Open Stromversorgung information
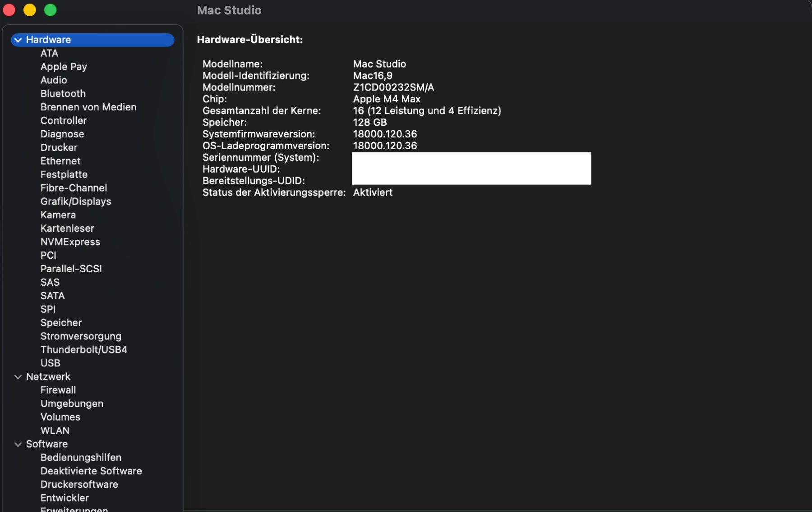The height and width of the screenshot is (512, 812). click(x=81, y=337)
